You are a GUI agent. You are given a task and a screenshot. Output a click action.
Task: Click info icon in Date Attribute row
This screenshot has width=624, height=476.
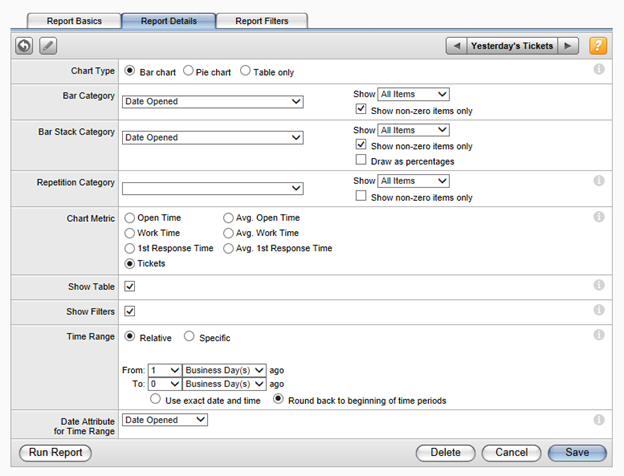tap(599, 420)
